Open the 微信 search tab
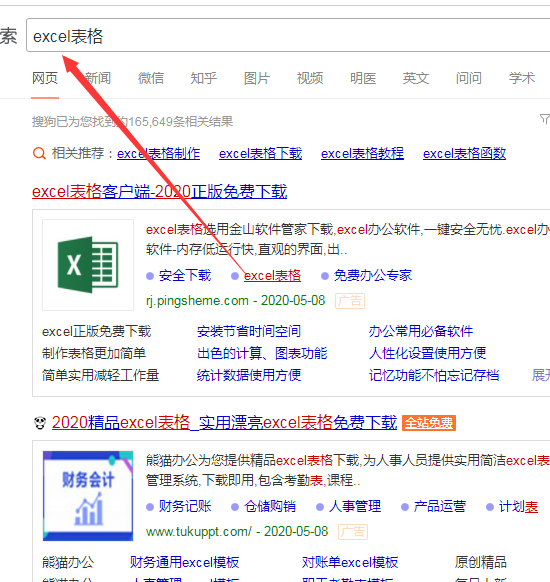Screen dimensions: 550x582 click(x=151, y=78)
